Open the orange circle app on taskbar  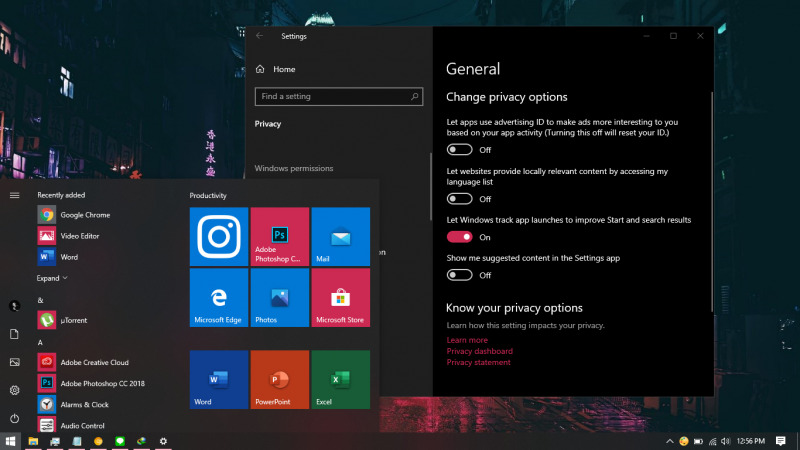pos(98,441)
